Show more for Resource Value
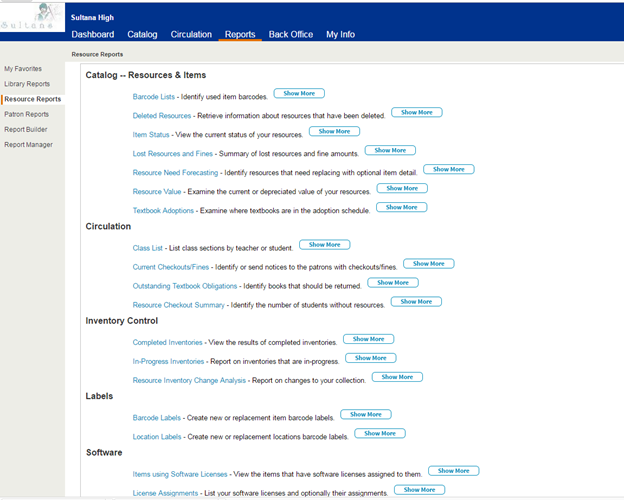The image size is (624, 500). (402, 188)
